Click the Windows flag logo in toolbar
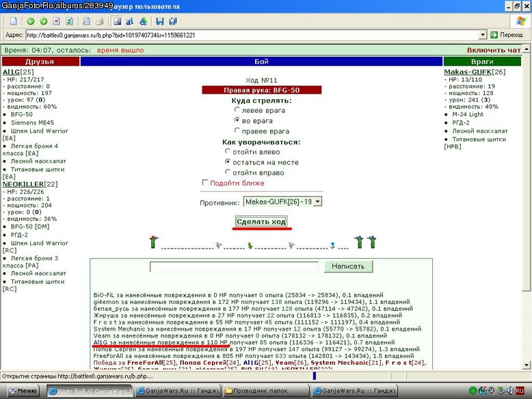532x399 pixels. tap(521, 21)
